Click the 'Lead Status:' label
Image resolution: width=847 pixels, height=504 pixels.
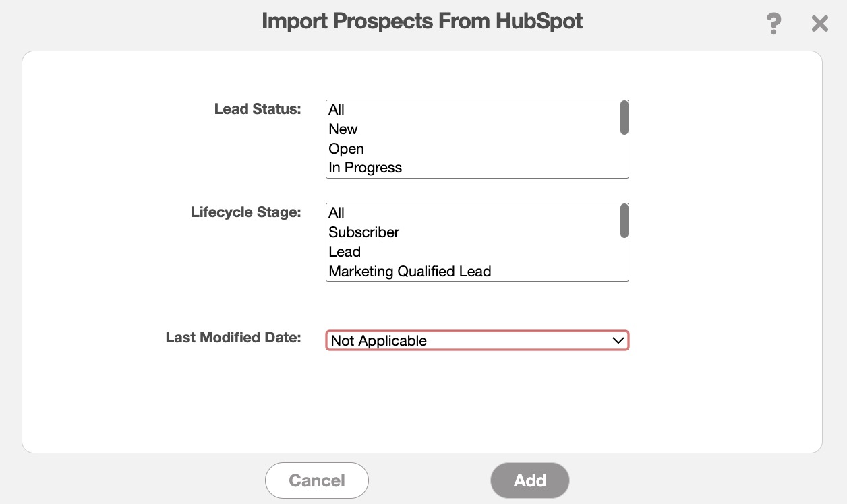point(258,109)
